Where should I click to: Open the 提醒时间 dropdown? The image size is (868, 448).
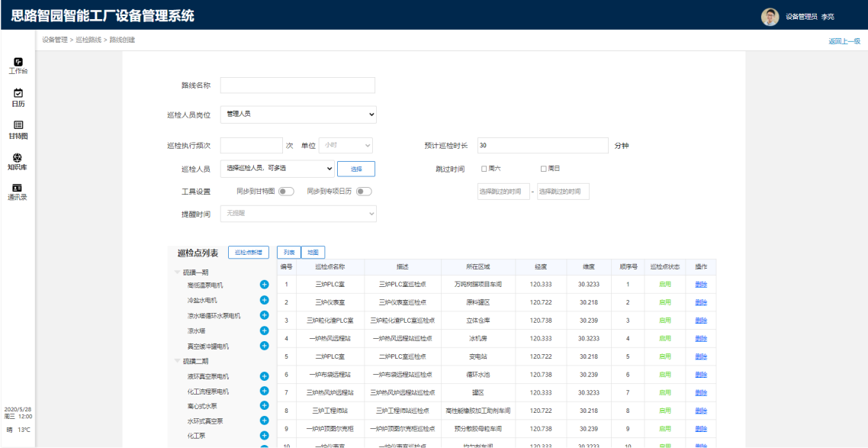298,214
